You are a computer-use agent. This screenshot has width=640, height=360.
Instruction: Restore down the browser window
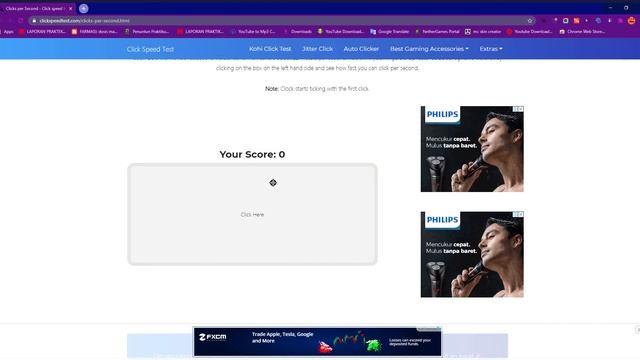(626, 8)
